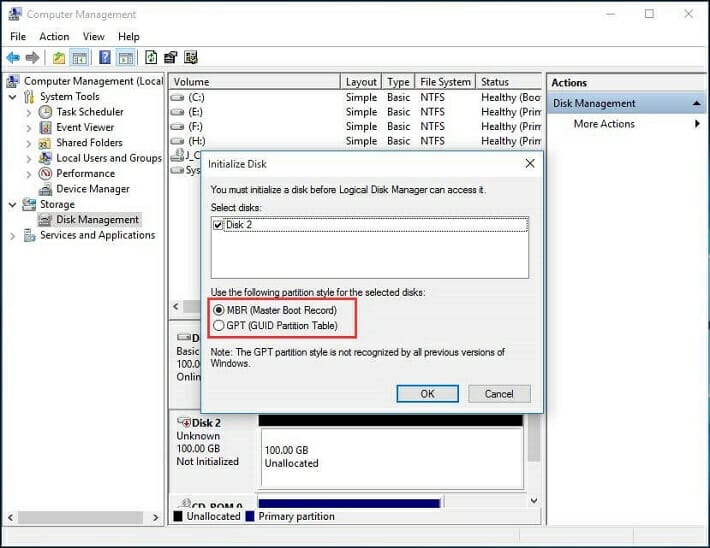Click the Storage node icon
The image size is (710, 548).
point(29,204)
